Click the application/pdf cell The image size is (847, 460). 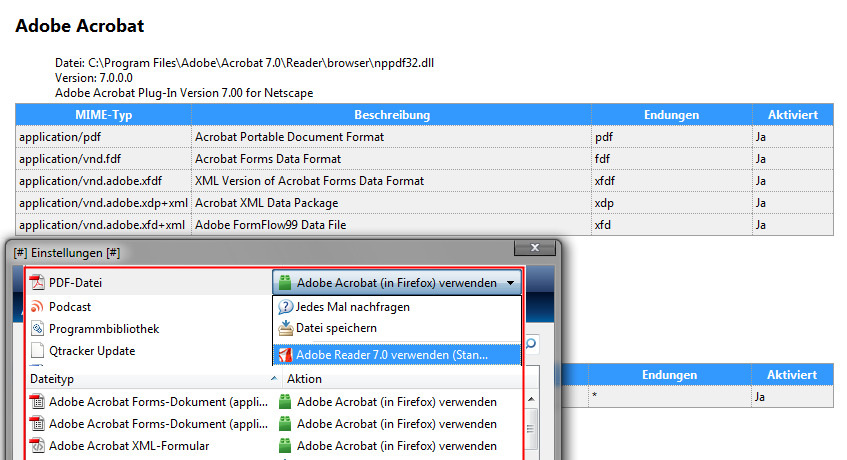point(104,137)
